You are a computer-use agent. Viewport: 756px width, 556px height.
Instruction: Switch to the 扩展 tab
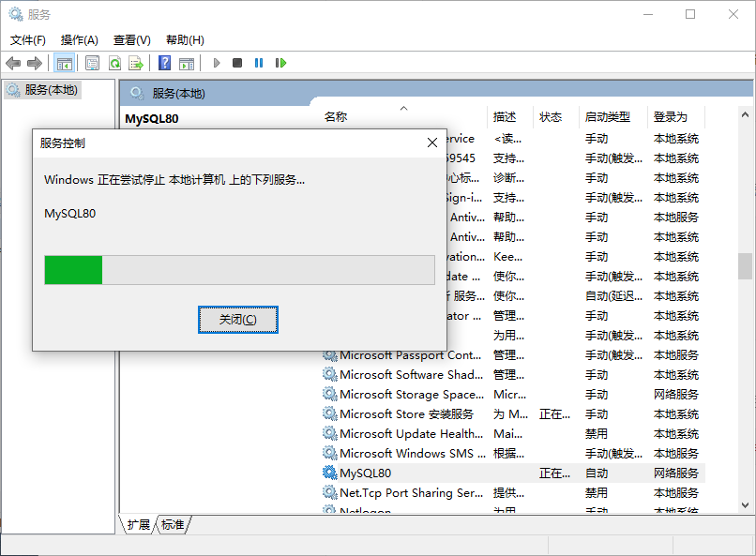pyautogui.click(x=139, y=524)
